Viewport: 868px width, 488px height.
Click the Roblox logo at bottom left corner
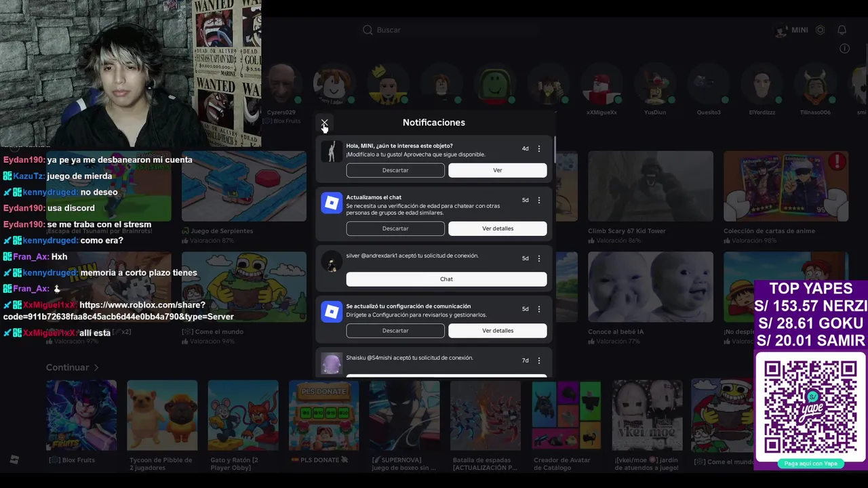(14, 460)
